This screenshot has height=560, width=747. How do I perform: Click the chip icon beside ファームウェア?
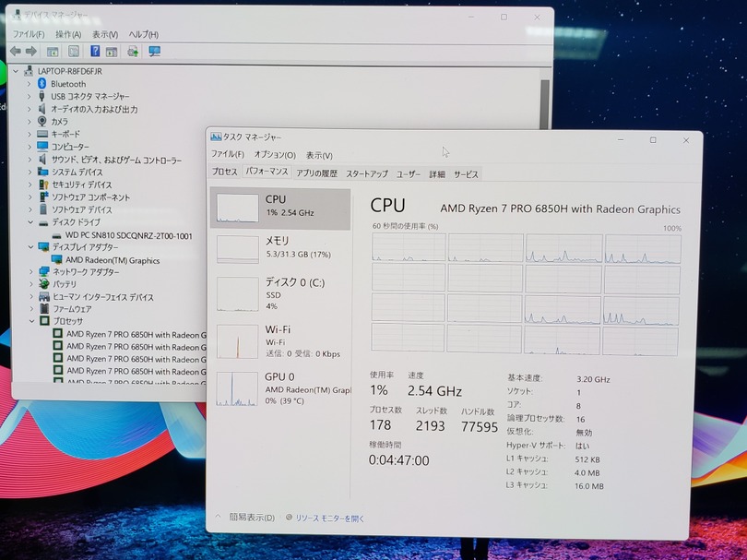click(x=44, y=309)
